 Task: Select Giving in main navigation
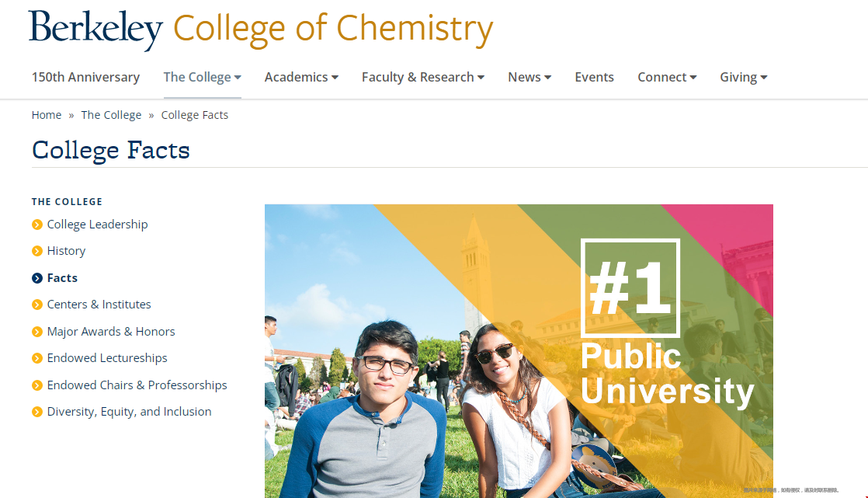pyautogui.click(x=738, y=78)
